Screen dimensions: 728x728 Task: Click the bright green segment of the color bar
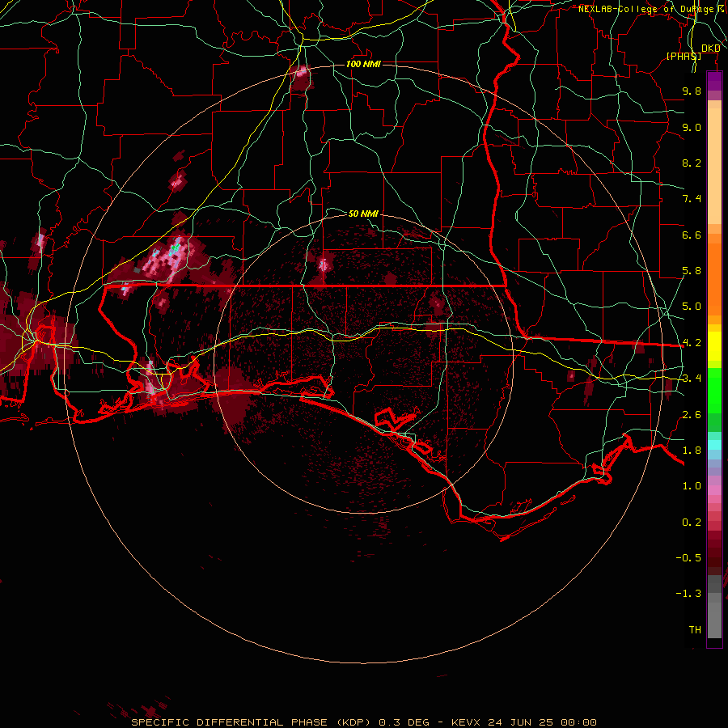[x=714, y=392]
